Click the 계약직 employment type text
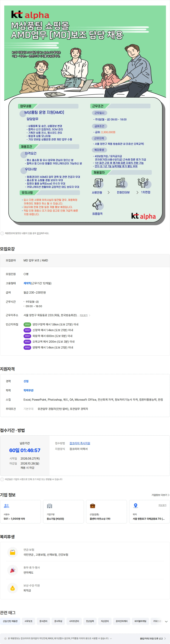Image resolution: width=170 pixels, height=644 pixels. 27,283
